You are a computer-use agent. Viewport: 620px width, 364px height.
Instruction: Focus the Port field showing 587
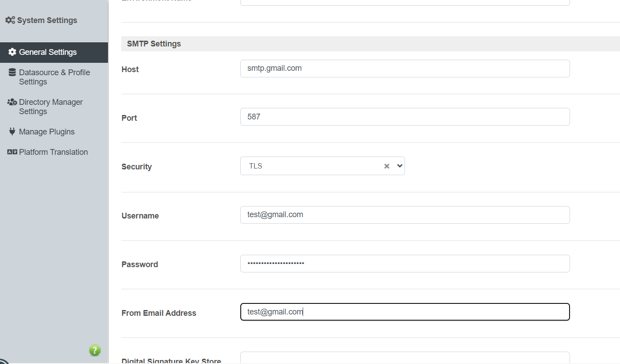pyautogui.click(x=404, y=117)
